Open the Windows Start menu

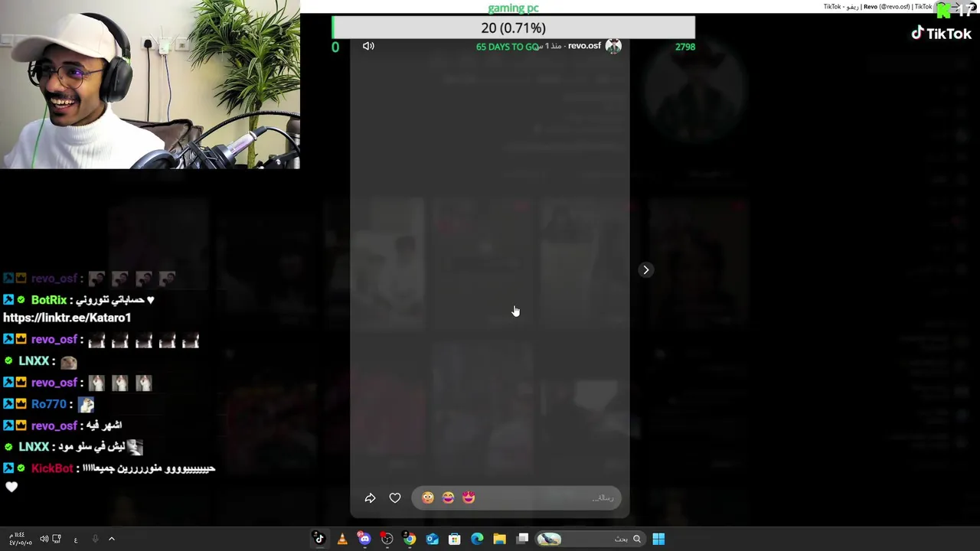click(x=658, y=539)
